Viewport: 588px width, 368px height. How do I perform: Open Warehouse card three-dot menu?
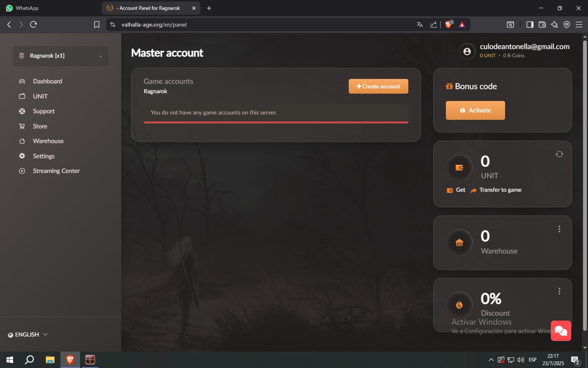[x=559, y=229]
